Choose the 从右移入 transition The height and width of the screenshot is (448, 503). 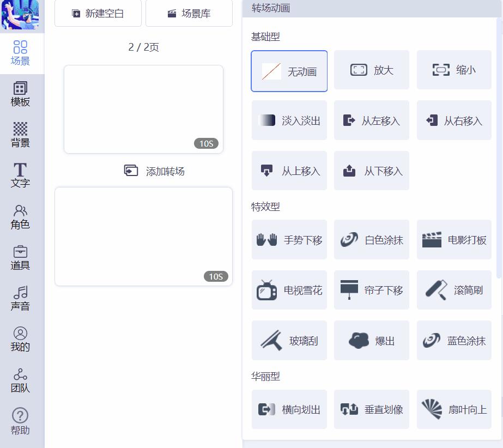454,120
